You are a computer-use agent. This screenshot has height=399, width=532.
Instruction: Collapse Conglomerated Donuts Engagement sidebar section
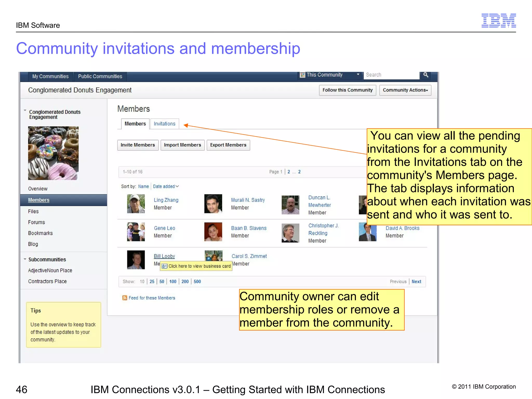coord(25,110)
